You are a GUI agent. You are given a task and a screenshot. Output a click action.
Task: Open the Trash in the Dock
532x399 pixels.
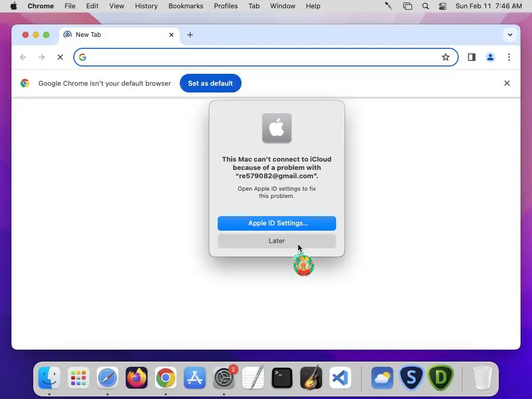click(x=482, y=378)
